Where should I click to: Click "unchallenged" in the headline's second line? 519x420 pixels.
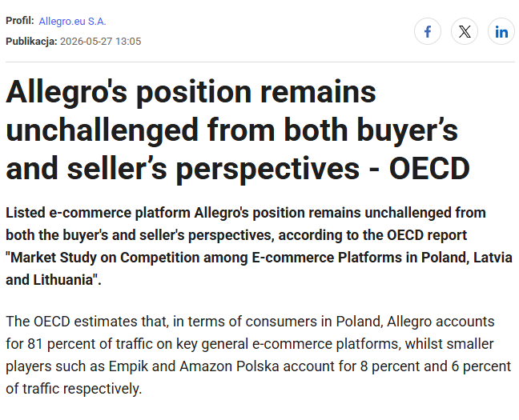103,130
